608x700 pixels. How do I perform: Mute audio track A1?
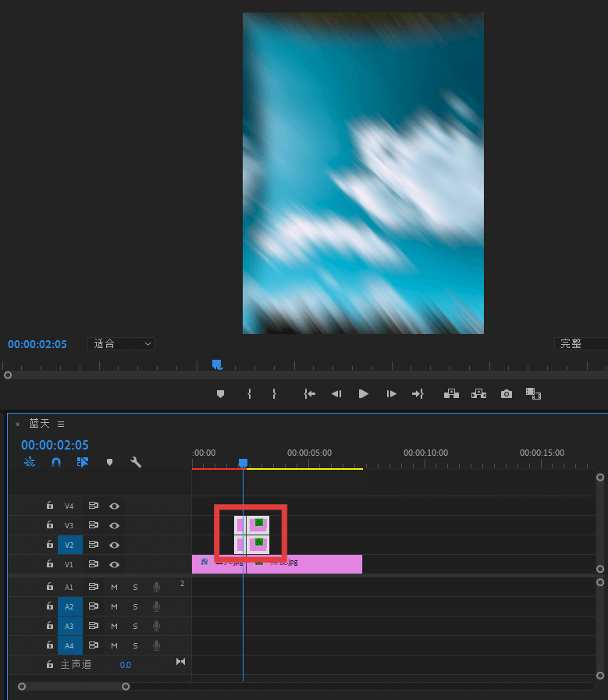[x=114, y=587]
